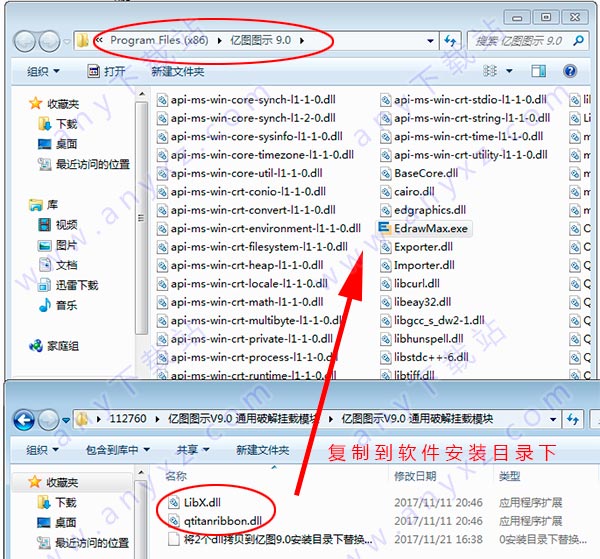This screenshot has height=559, width=600.
Task: Sort by 名称 column header
Action: [176, 476]
